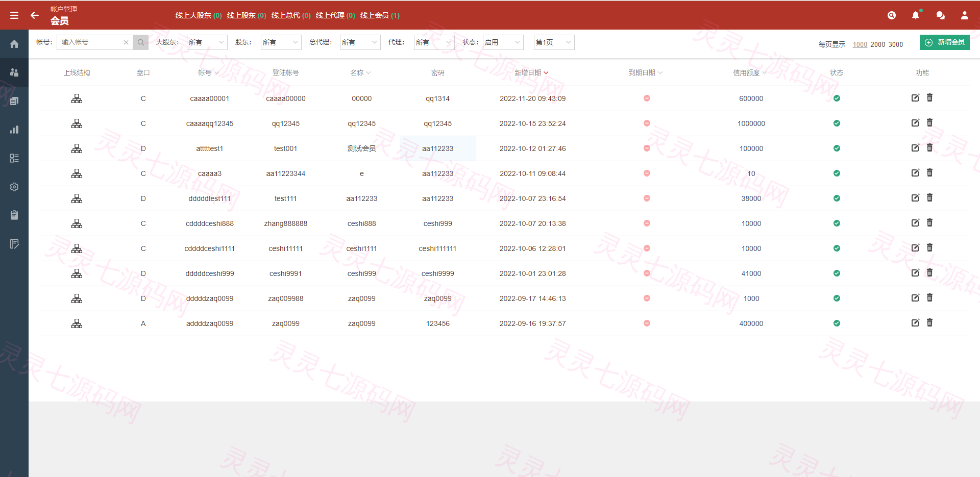The image size is (980, 477).
Task: Switch to 线上会员 tab
Action: pyautogui.click(x=380, y=15)
